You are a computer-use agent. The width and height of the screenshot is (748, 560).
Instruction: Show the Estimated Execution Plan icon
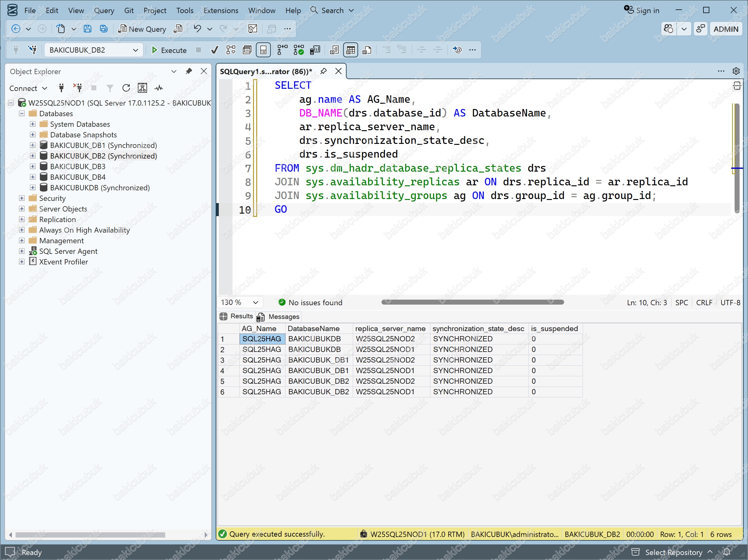tap(231, 50)
